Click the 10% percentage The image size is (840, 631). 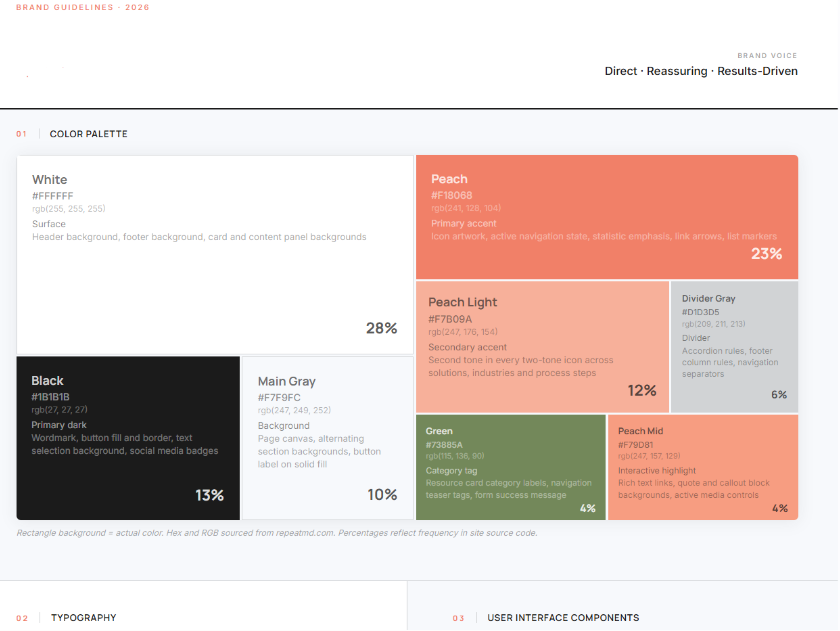(382, 494)
